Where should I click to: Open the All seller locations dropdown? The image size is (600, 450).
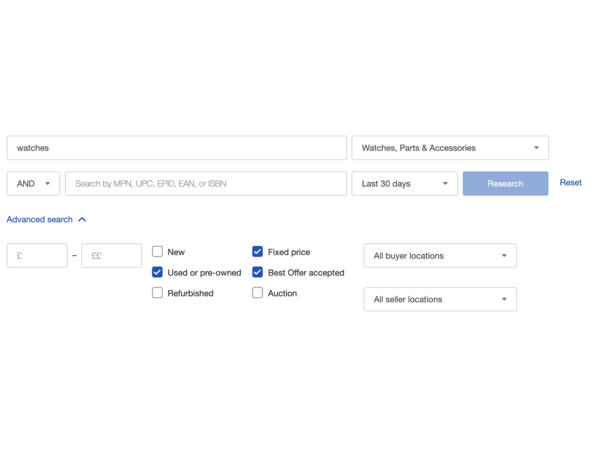tap(440, 299)
